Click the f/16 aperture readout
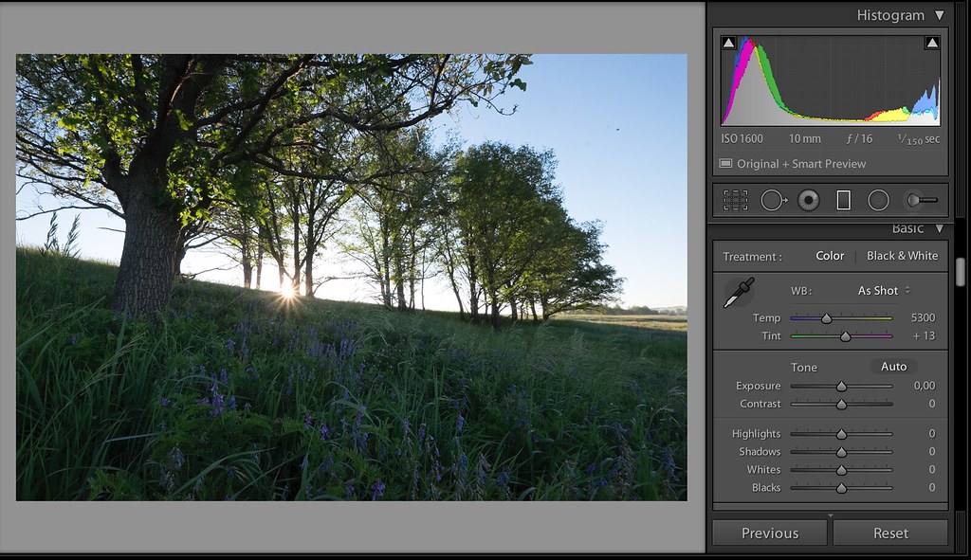 coord(859,138)
